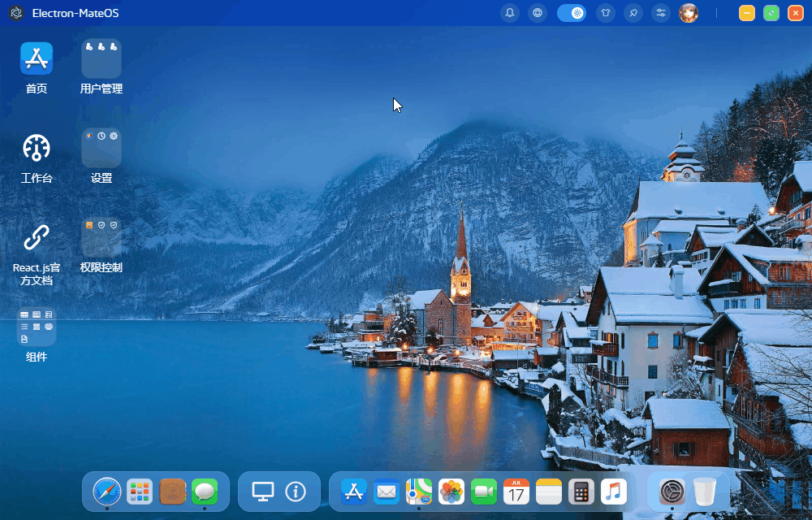Open FaceTime in the dock
812x520 pixels.
(484, 492)
